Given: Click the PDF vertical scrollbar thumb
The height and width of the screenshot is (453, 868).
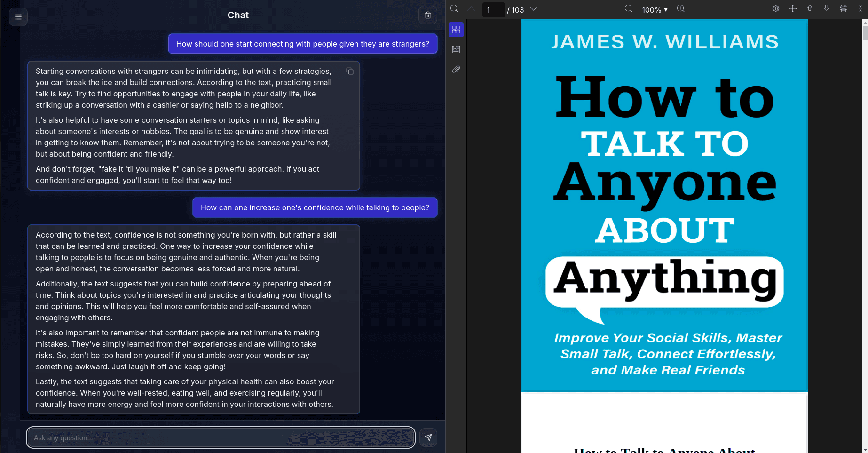Looking at the screenshot, I should 865,32.
